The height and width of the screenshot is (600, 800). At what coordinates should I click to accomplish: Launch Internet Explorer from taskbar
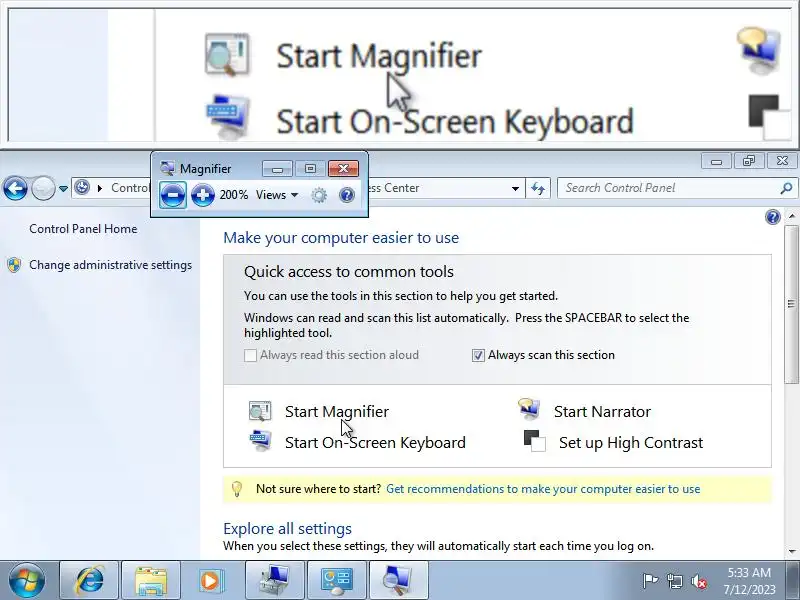89,580
